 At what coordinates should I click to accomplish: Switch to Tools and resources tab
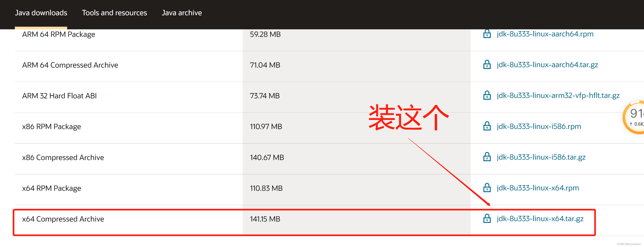point(114,13)
